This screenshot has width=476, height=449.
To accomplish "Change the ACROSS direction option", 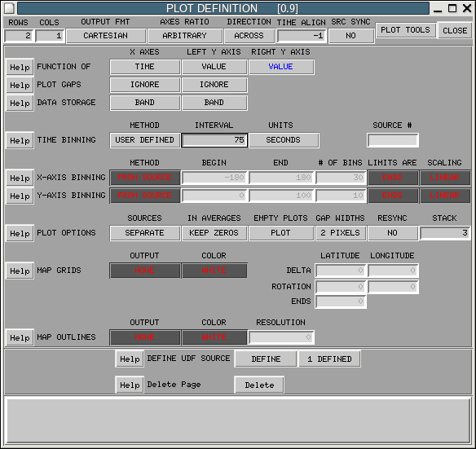I will point(249,36).
